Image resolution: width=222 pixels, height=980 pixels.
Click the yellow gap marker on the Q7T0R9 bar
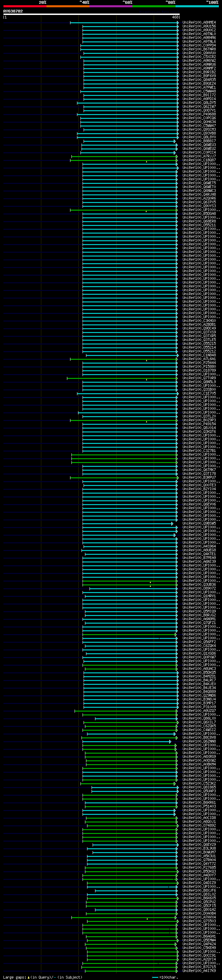(x=146, y=379)
